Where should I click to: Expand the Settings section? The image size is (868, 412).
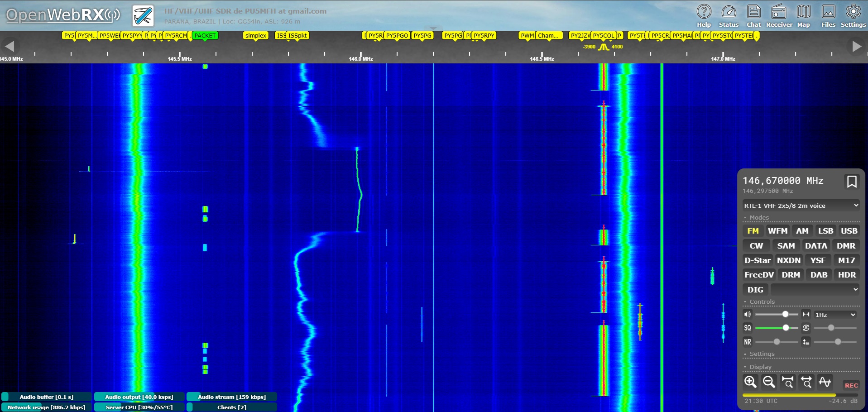(x=762, y=354)
